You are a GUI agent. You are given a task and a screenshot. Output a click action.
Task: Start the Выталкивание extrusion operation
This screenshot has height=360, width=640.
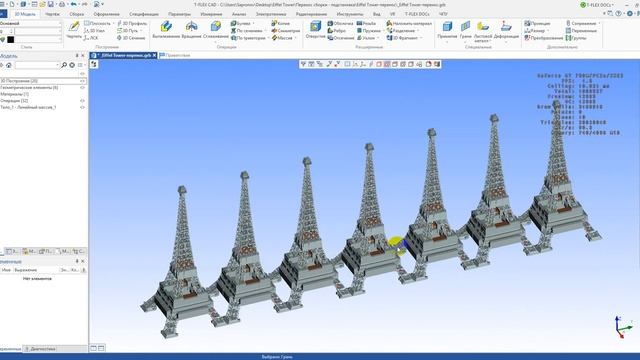click(166, 30)
